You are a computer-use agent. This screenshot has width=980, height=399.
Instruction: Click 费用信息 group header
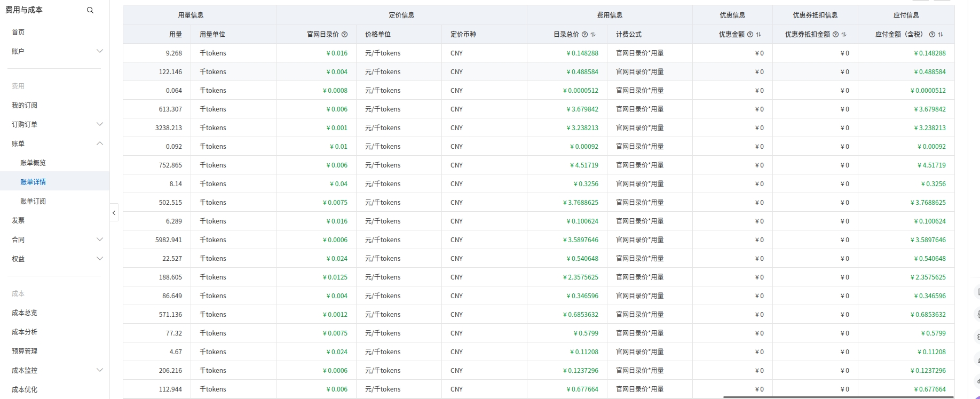pos(610,15)
